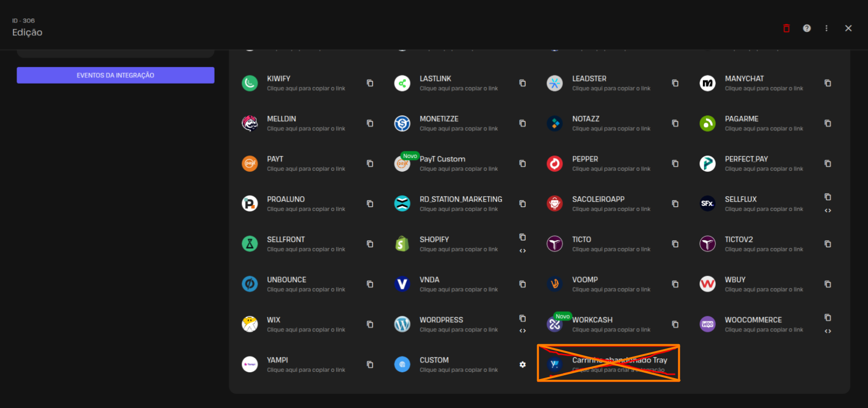Image resolution: width=868 pixels, height=408 pixels.
Task: Copy the MONETIZZE link
Action: tap(522, 124)
